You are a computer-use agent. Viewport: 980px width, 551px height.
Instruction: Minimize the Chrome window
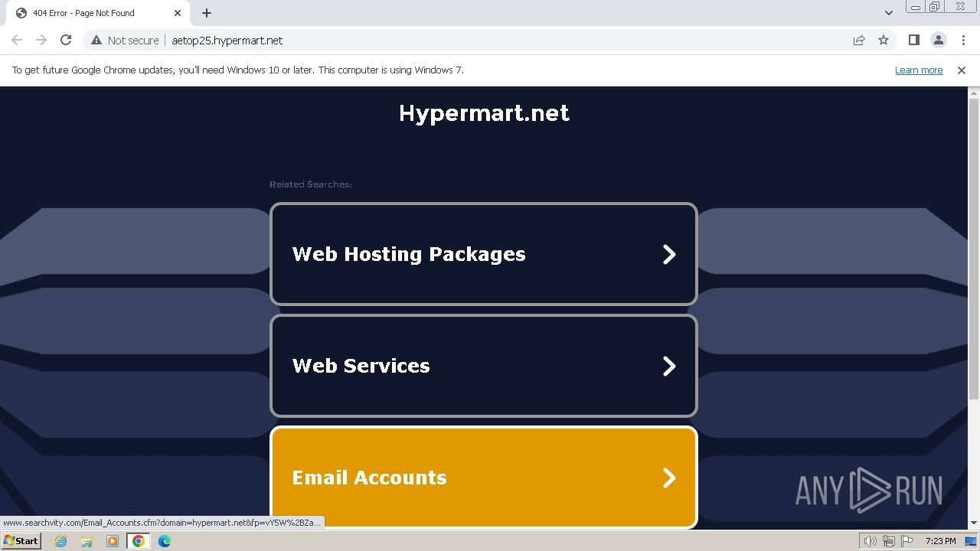point(915,7)
